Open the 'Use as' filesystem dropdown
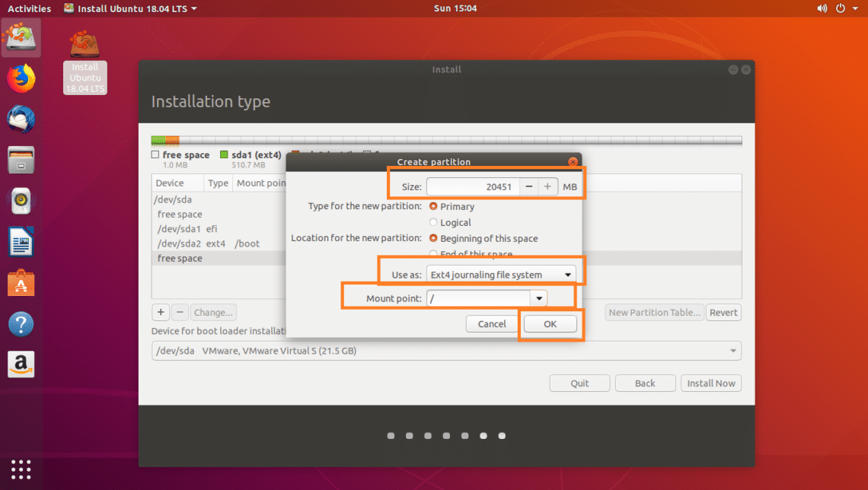 coord(500,275)
